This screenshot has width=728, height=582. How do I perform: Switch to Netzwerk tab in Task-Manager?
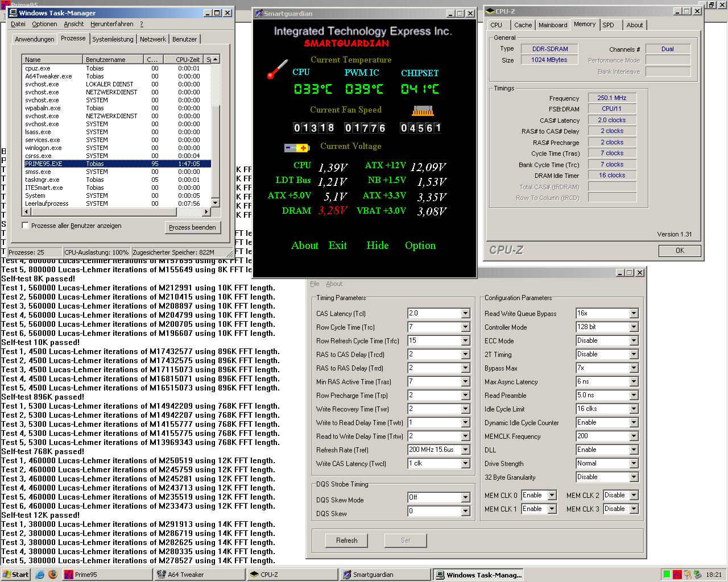(x=153, y=39)
